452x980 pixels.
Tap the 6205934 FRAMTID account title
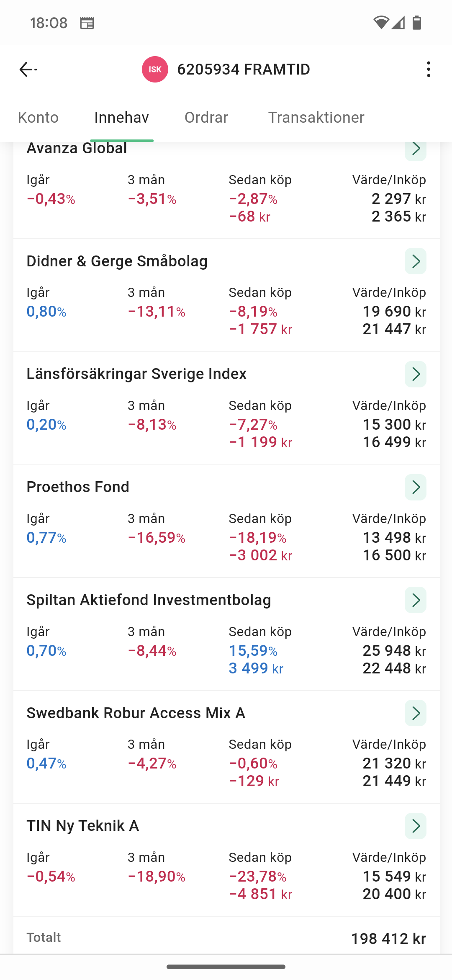[243, 69]
